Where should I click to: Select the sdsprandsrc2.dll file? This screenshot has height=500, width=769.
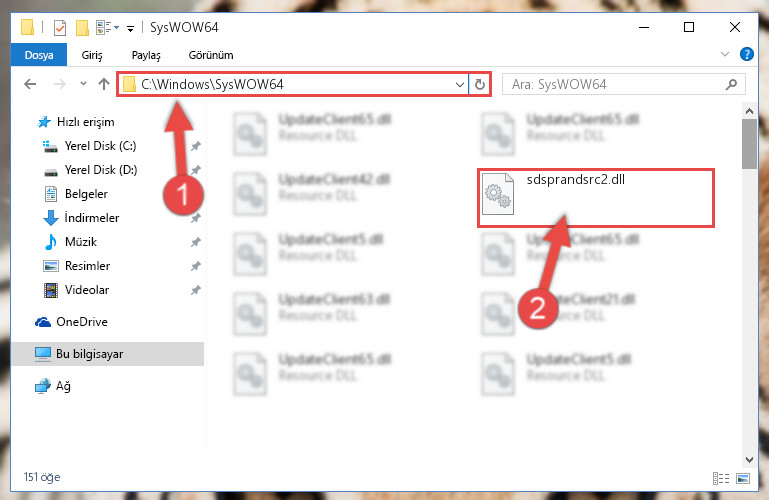(x=595, y=198)
